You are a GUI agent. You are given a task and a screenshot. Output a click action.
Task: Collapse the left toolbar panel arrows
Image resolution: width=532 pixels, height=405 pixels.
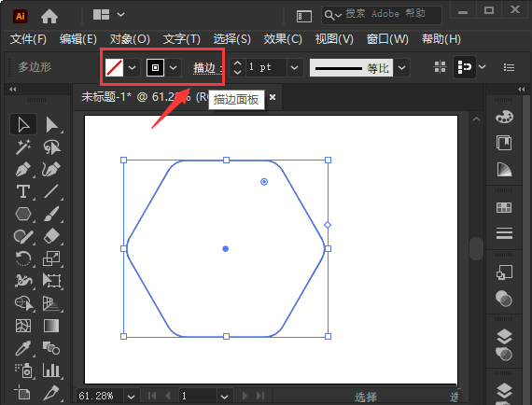13,90
